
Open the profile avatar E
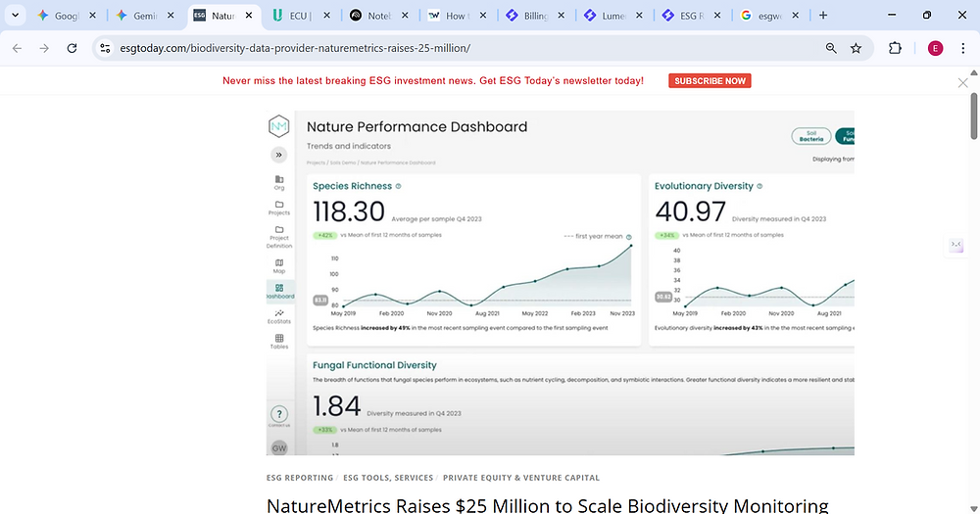pos(935,48)
